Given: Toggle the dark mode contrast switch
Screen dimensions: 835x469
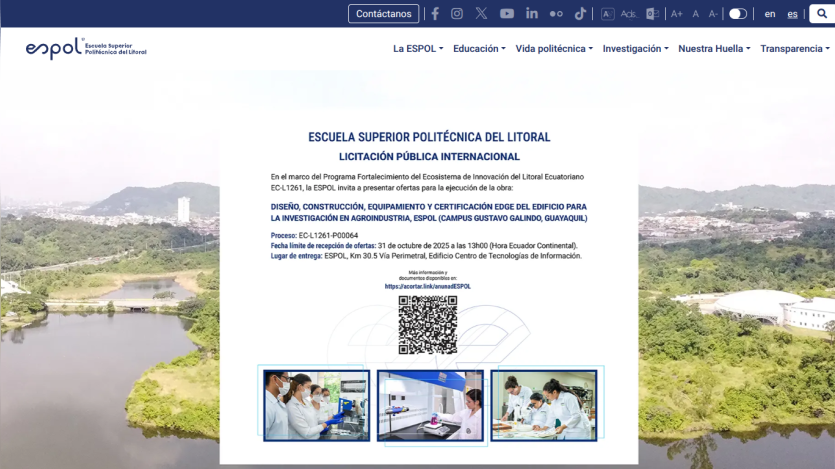Looking at the screenshot, I should click(738, 14).
